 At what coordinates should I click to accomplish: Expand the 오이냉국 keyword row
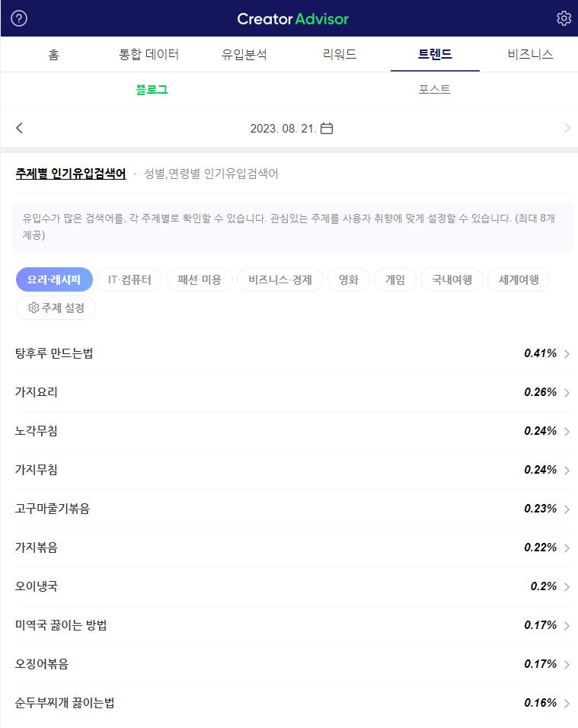point(565,586)
